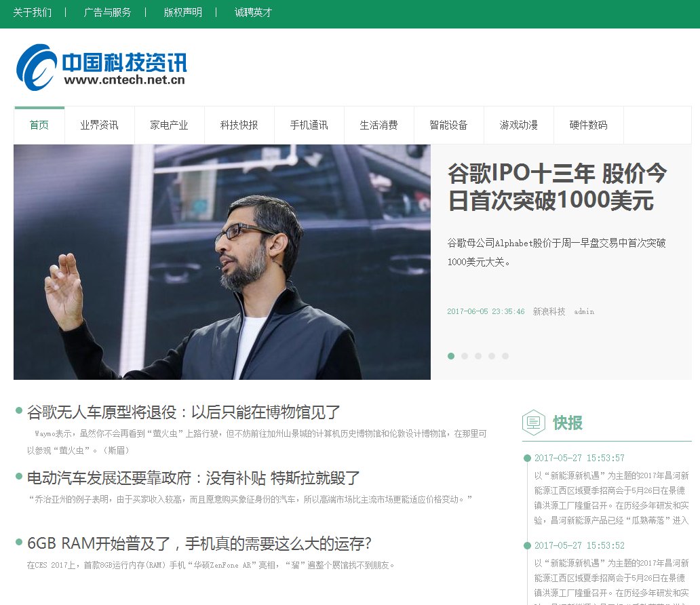Click the 中国科技资讯 site logo
The image size is (700, 605).
pyautogui.click(x=101, y=67)
